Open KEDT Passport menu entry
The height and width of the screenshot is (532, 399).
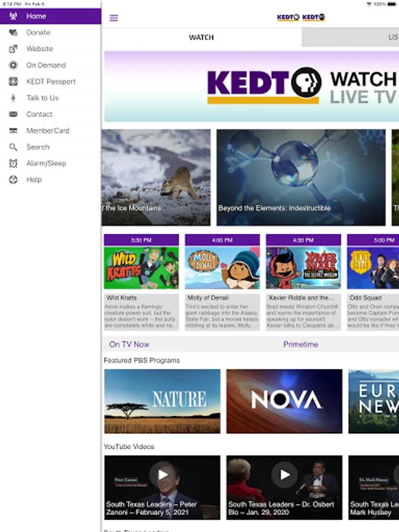click(x=51, y=82)
